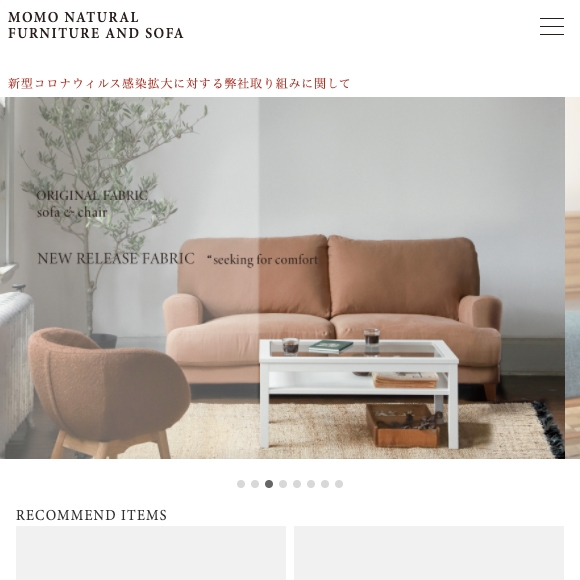Image resolution: width=580 pixels, height=580 pixels.
Task: Select the seventh carousel dot
Action: (x=325, y=484)
